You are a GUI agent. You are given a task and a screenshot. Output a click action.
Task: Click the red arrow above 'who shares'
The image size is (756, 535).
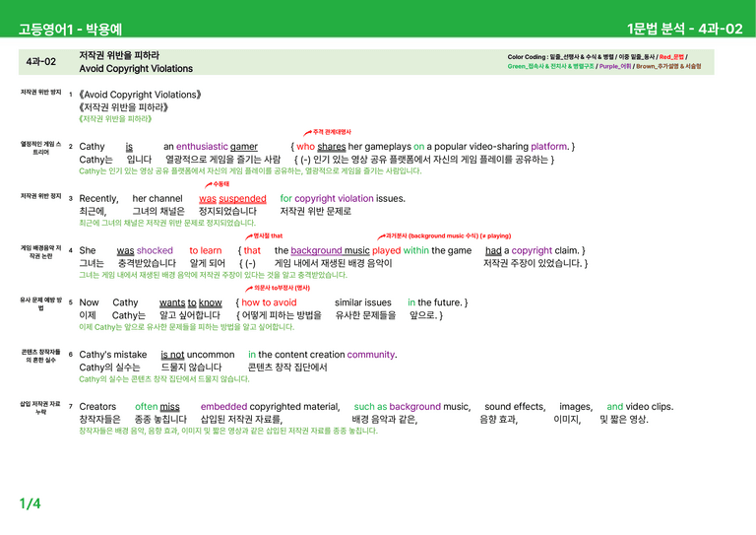307,133
